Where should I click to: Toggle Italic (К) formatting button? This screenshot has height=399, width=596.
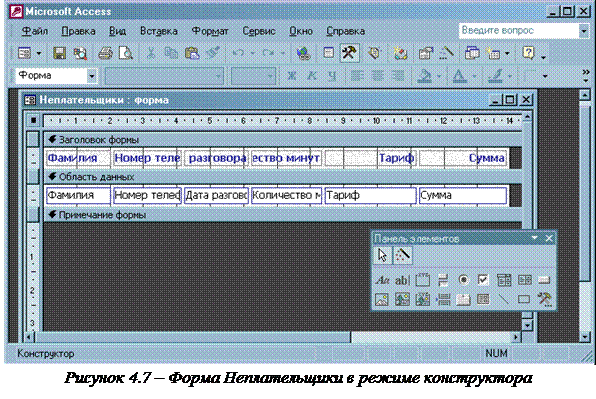click(312, 76)
